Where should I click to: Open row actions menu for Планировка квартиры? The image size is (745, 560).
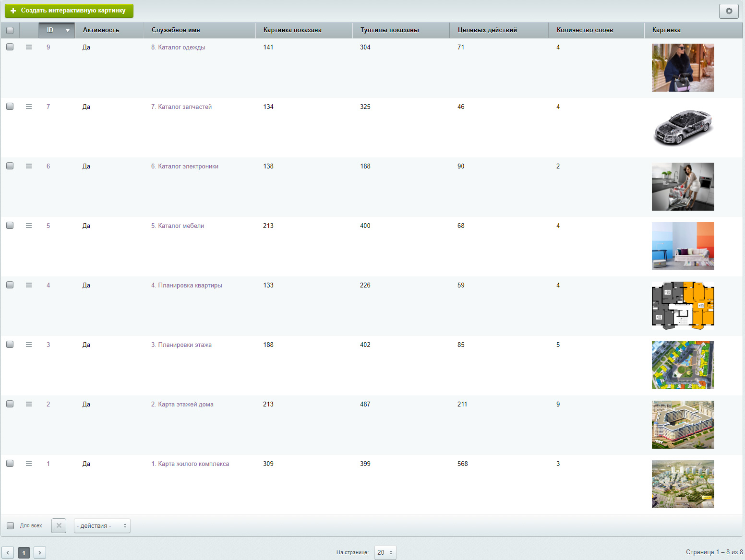pos(29,285)
